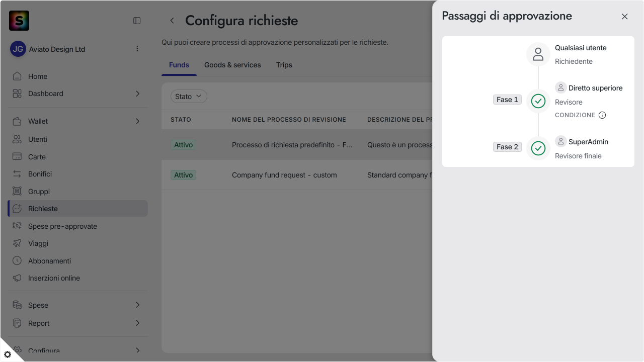Open Inserzioni online in the sidebar
644x362 pixels.
tap(77, 278)
